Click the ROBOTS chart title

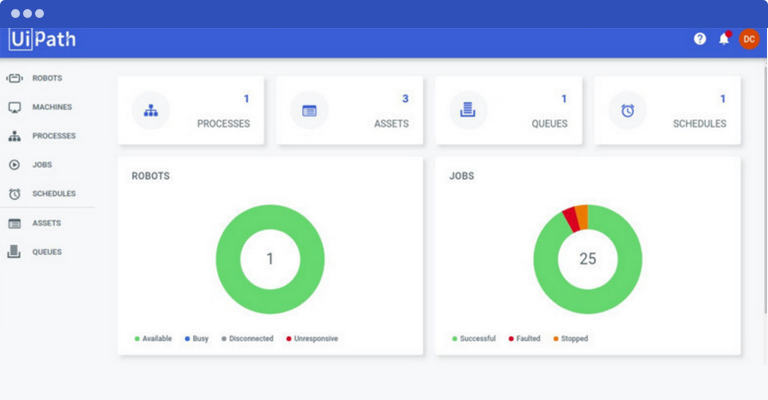pyautogui.click(x=150, y=176)
